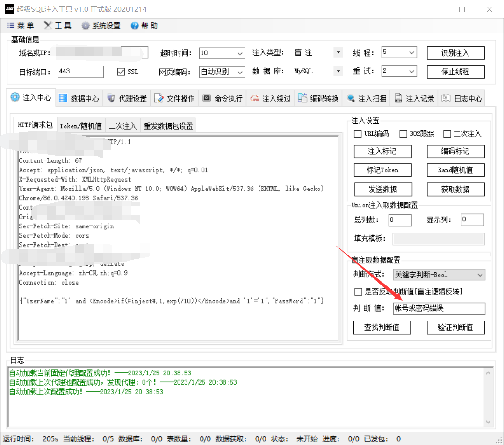This screenshot has width=504, height=445.
Task: Open the 菜单 menu
Action: (x=21, y=25)
